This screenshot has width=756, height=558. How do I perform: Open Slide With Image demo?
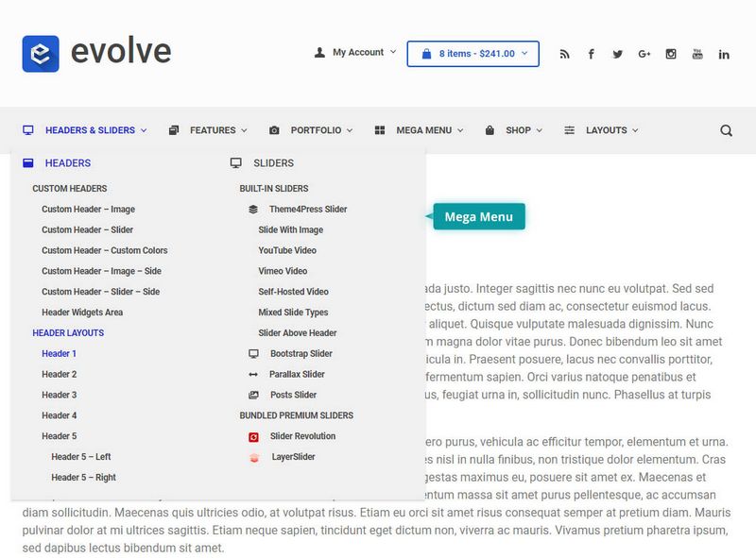click(x=291, y=229)
